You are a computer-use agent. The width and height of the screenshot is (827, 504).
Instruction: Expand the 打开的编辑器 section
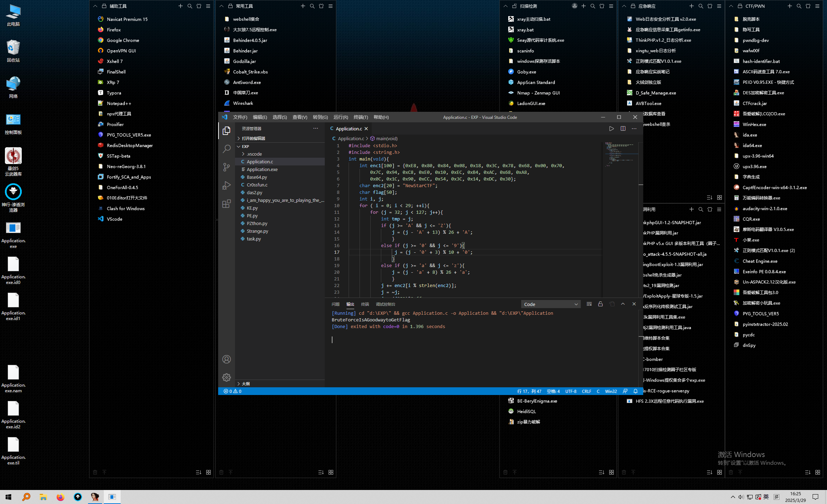(x=253, y=138)
